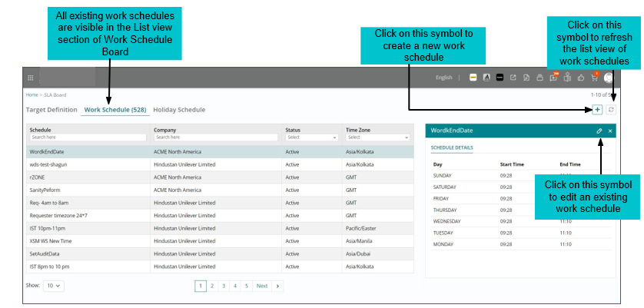Click the SUNDAY row in schedule details
The height and width of the screenshot is (308, 644).
tap(520, 176)
